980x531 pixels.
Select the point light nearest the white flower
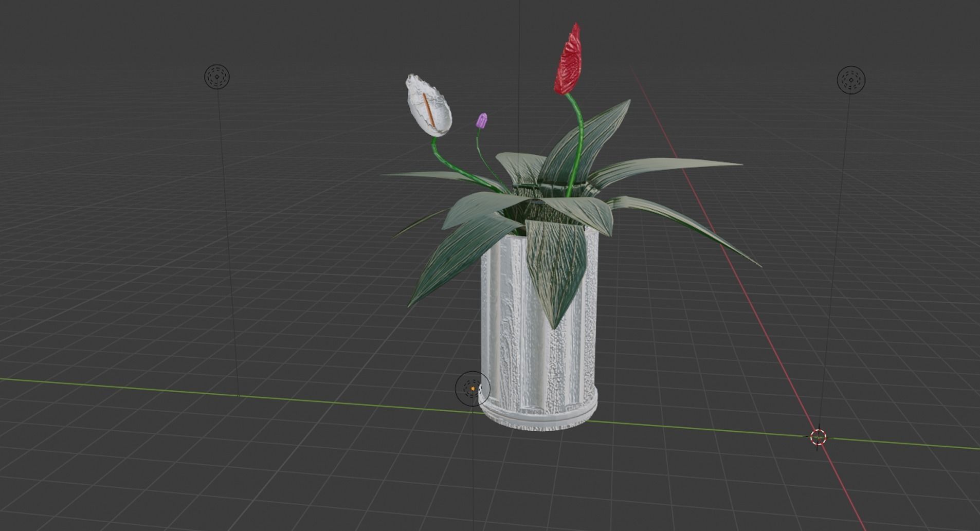tap(217, 77)
